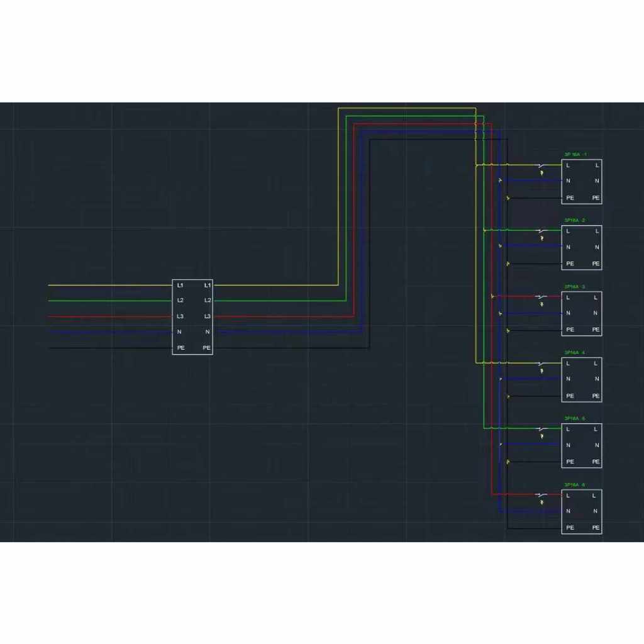The image size is (644, 644).
Task: Select the breaker switch on the 3P16A-2 line
Action: tap(541, 231)
